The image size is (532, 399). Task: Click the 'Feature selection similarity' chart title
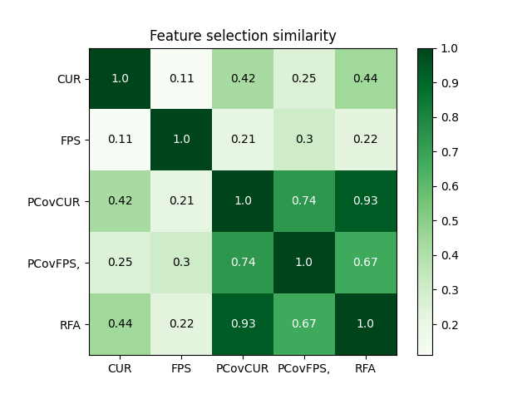243,36
